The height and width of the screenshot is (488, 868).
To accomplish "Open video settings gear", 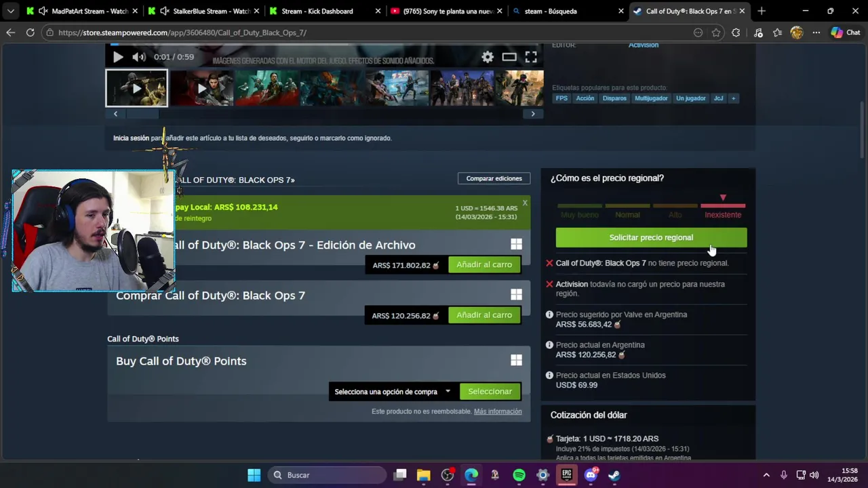I will (488, 57).
